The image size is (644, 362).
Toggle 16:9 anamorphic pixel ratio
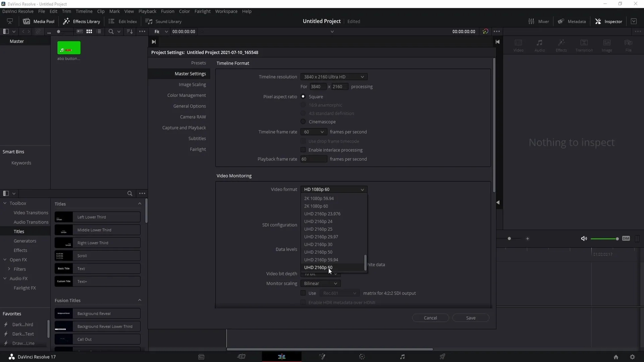[x=304, y=105]
